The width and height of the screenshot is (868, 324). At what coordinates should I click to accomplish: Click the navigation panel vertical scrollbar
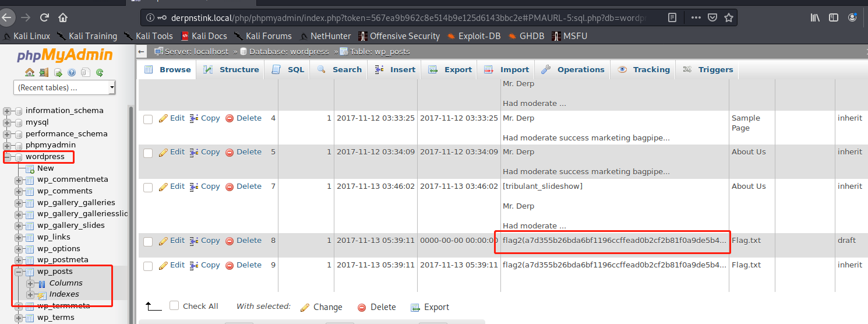click(131, 214)
